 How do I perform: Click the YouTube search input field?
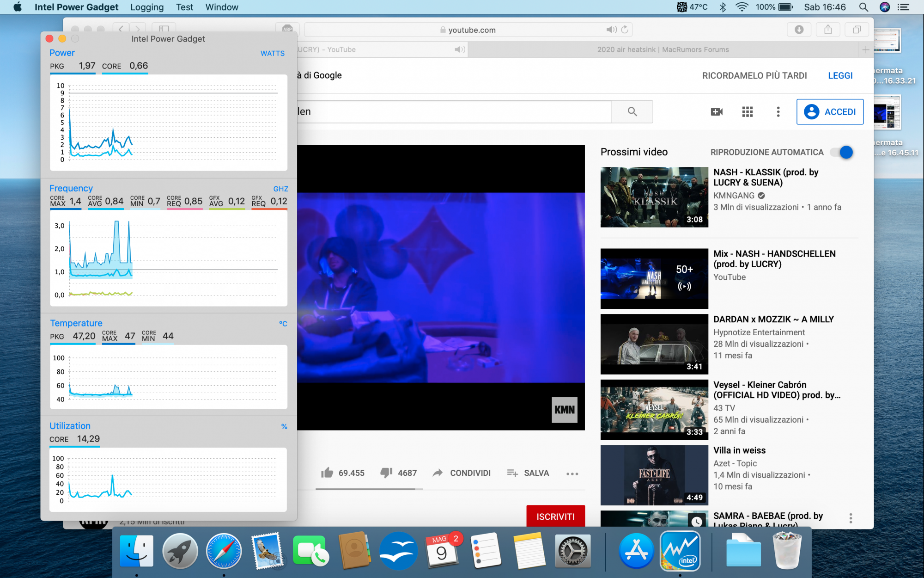454,111
